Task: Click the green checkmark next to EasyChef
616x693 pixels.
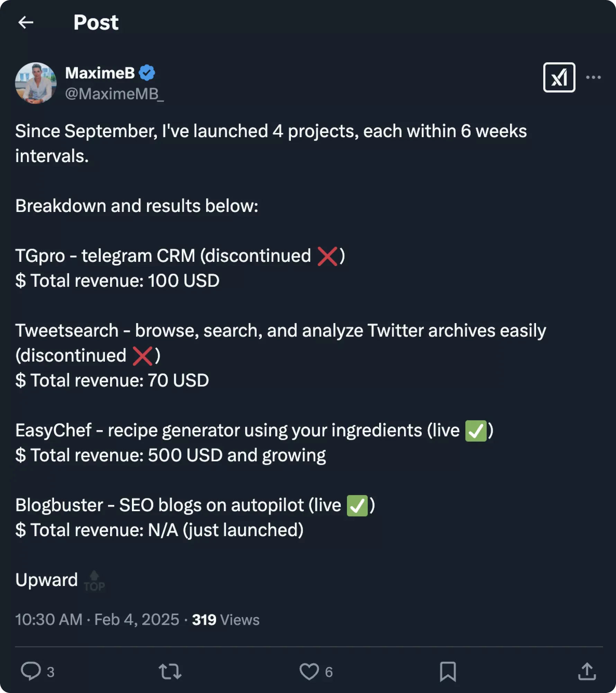Action: 476,431
